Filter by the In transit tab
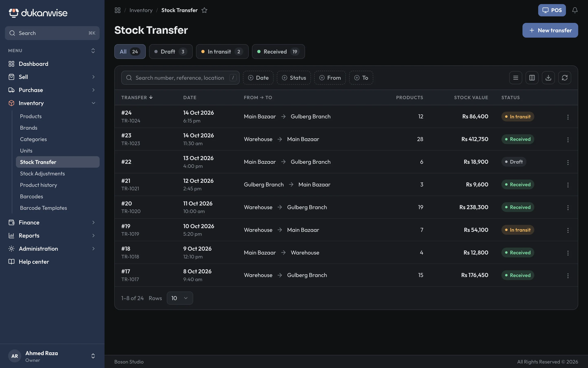Image resolution: width=588 pixels, height=368 pixels. pos(222,52)
